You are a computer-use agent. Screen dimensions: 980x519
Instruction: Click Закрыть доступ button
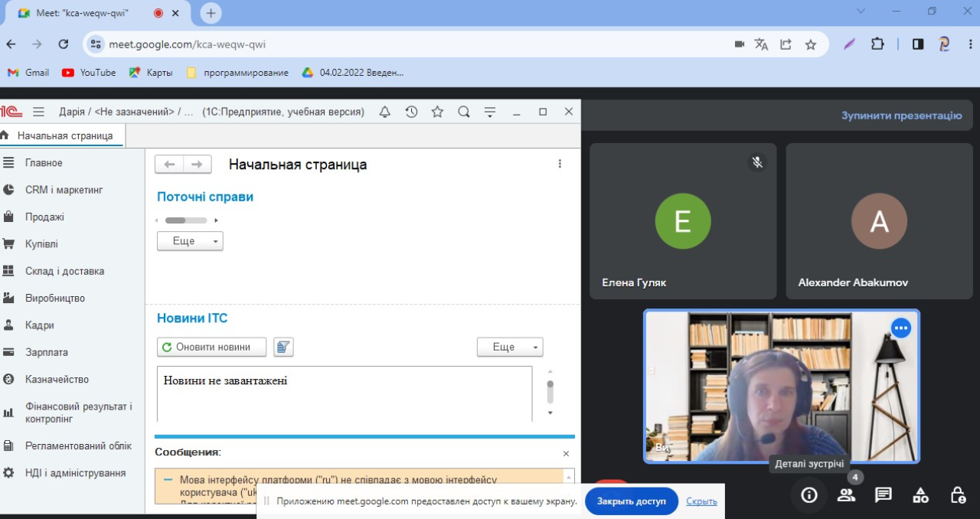coord(632,501)
